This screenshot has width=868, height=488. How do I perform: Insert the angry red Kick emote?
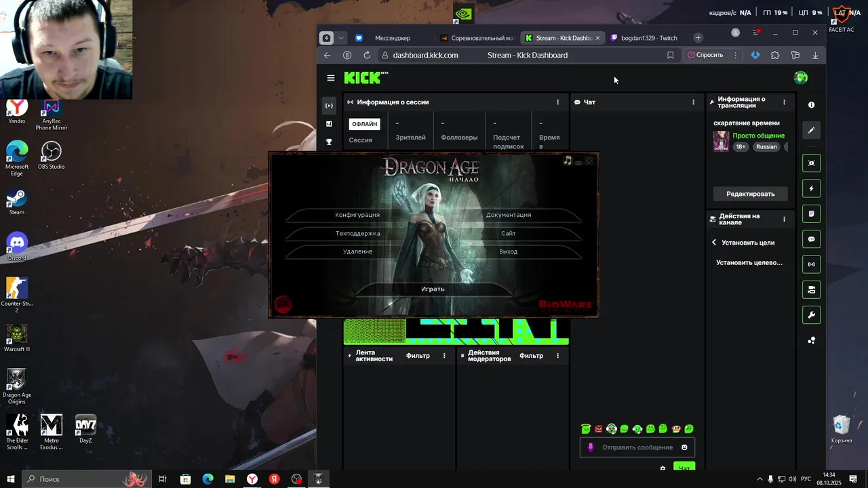pos(599,428)
